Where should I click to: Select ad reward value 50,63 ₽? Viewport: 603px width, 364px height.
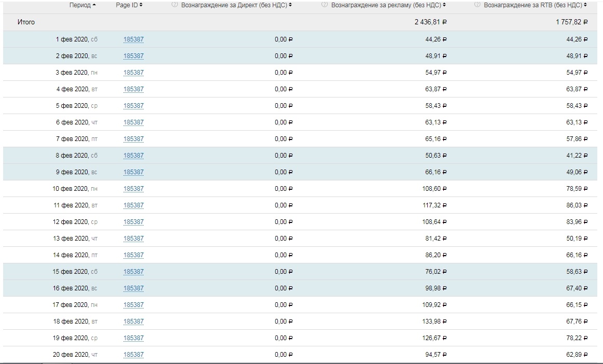click(x=436, y=156)
